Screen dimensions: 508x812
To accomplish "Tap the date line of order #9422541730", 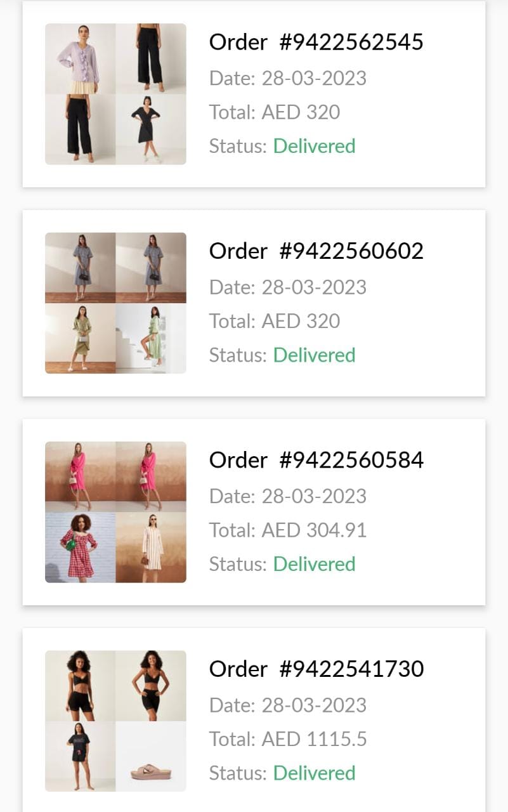I will coord(288,705).
